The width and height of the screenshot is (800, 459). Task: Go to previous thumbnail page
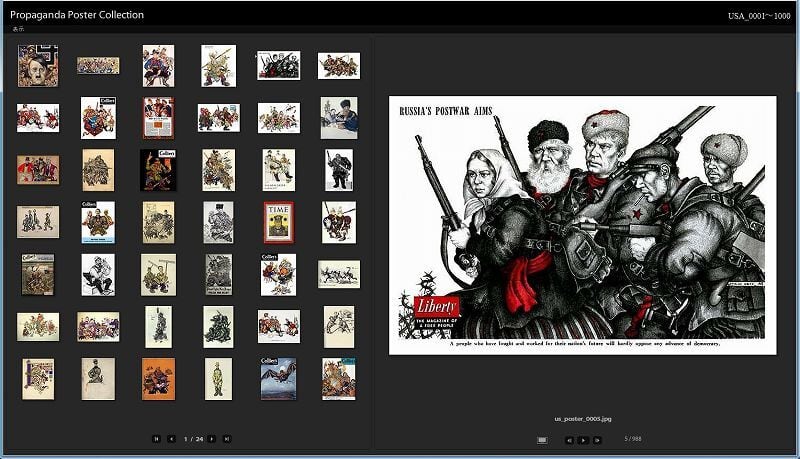pos(171,439)
